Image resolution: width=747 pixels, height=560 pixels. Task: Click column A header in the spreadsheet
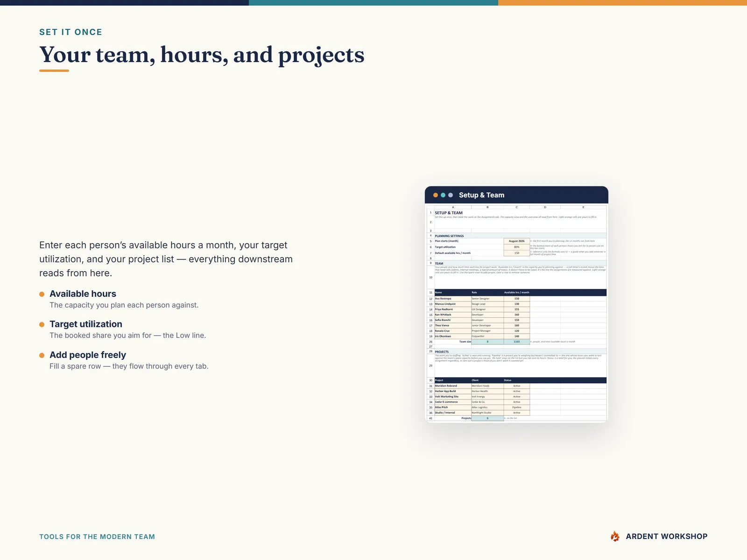coord(453,207)
